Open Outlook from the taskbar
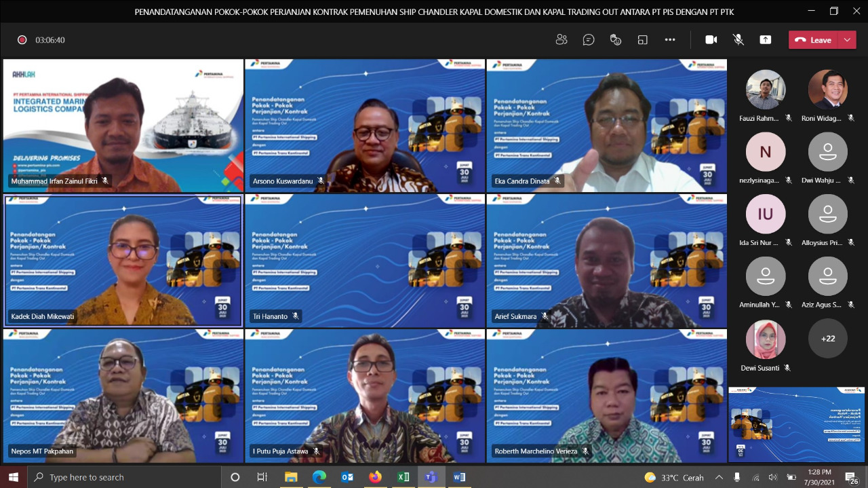This screenshot has height=488, width=868. (347, 477)
